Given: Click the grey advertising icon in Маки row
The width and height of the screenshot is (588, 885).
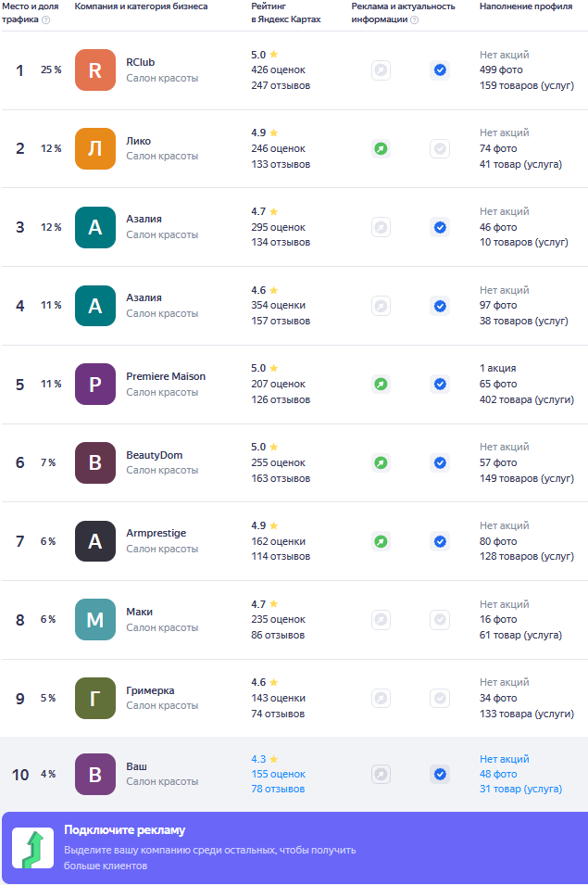Looking at the screenshot, I should (382, 620).
